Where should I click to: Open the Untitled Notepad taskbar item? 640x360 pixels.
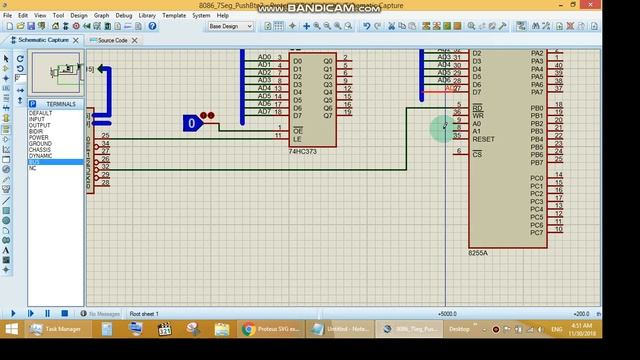coord(340,329)
